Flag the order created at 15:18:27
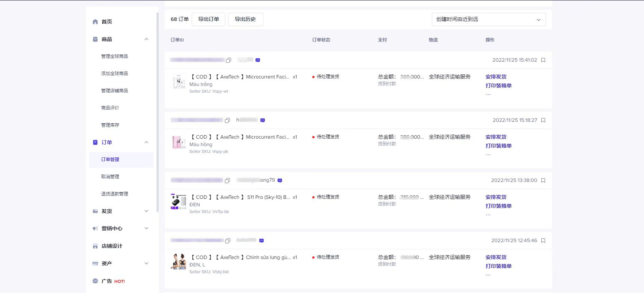 coord(543,120)
